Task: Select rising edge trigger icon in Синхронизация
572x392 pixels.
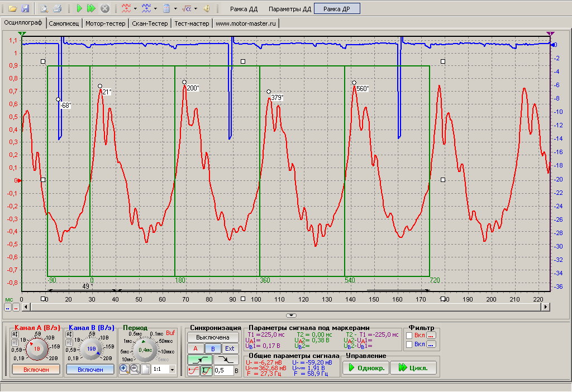Action: (x=199, y=360)
